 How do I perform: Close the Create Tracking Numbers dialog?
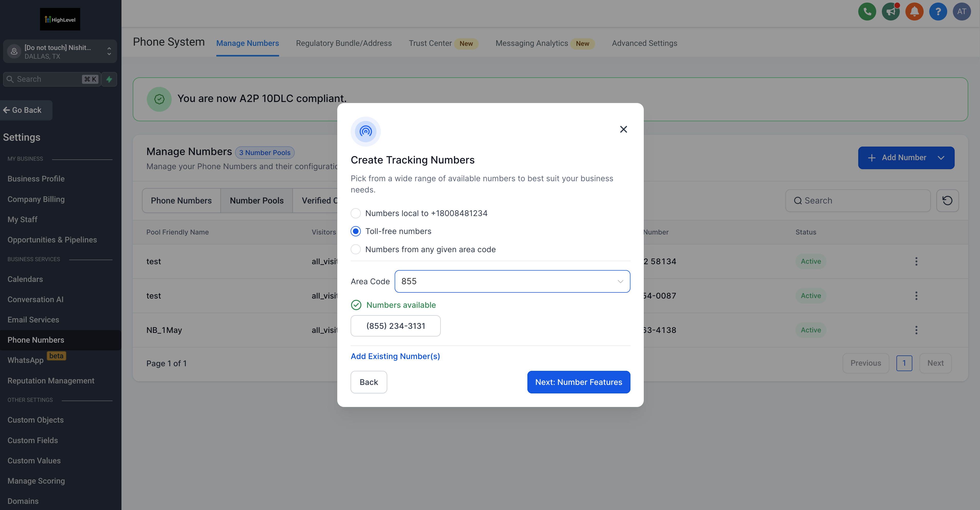pyautogui.click(x=623, y=129)
